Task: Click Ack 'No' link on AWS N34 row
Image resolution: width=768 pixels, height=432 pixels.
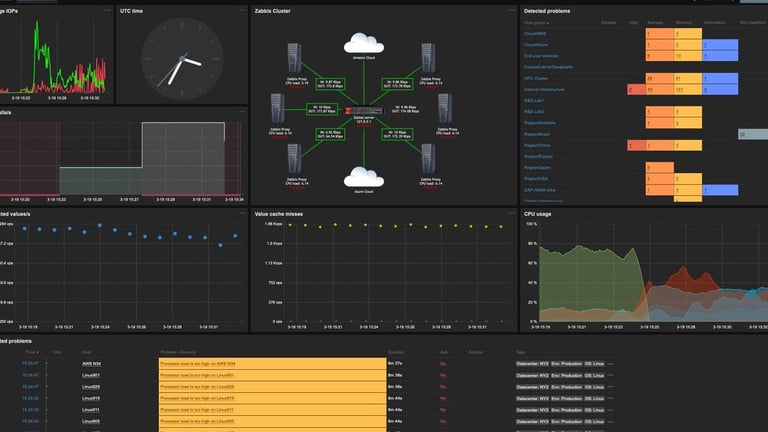Action: coord(443,364)
